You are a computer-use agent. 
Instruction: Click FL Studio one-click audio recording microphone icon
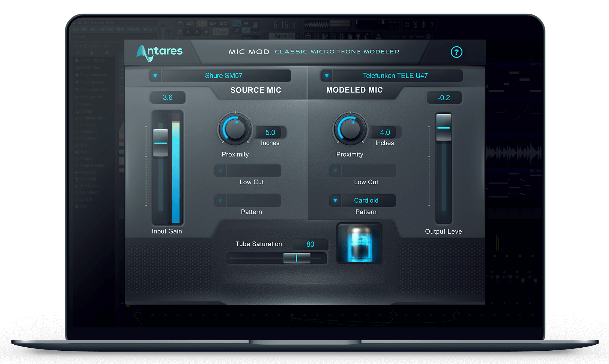tap(423, 25)
